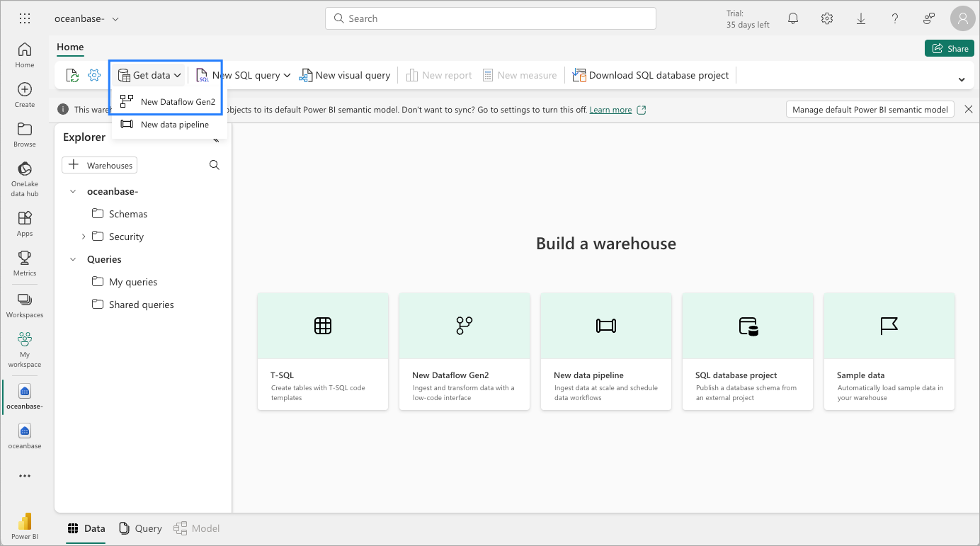The height and width of the screenshot is (546, 980).
Task: Open warehouse settings gear in toolbar
Action: 94,75
